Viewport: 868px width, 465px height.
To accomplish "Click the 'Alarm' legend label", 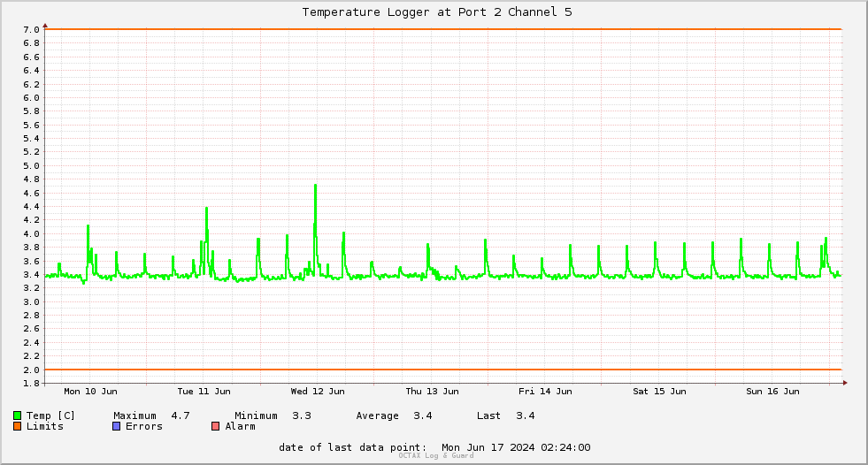I will click(241, 426).
